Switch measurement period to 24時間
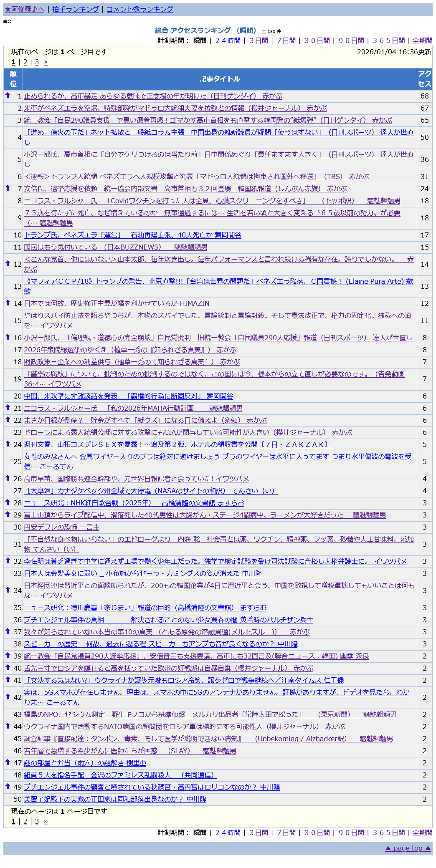The image size is (436, 868). [x=228, y=40]
